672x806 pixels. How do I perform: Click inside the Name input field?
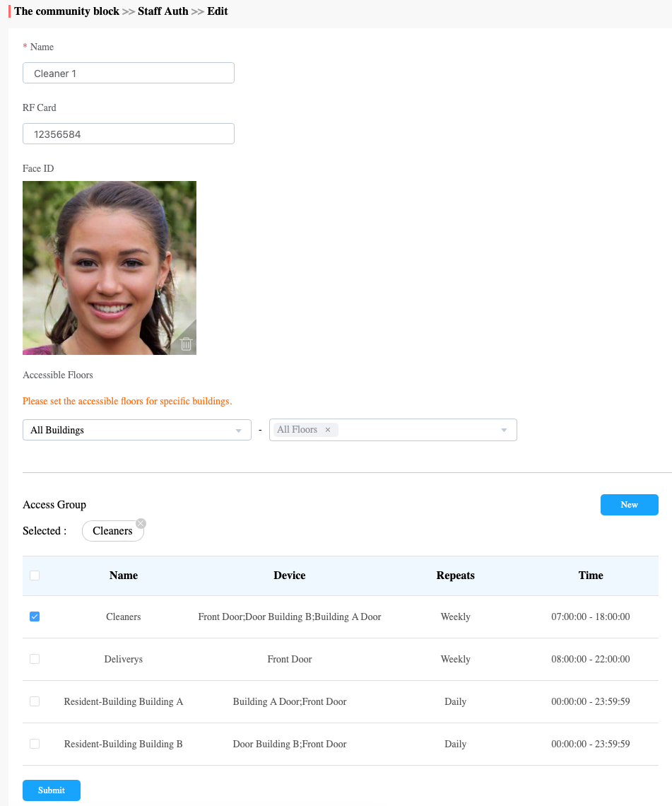point(128,72)
